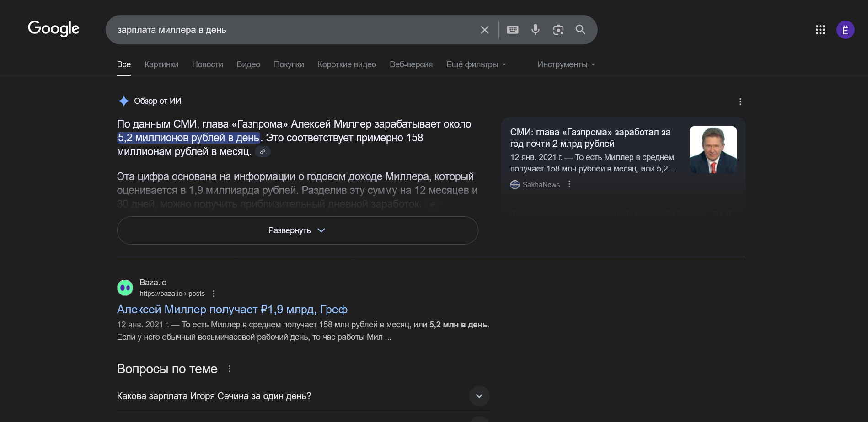
Task: Click highlighted '5,2 миллионов рублей в день' text
Action: tap(188, 138)
